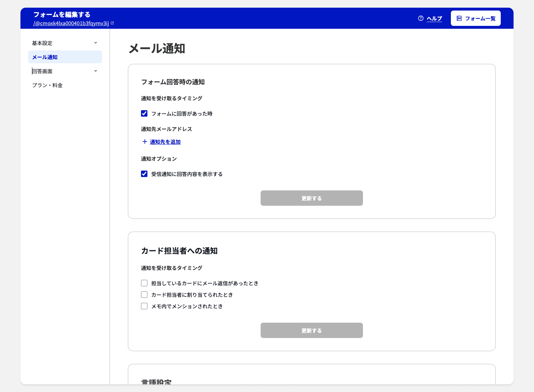The height and width of the screenshot is (392, 534).
Task: Expand the 基本設定 chevron
Action: 96,43
